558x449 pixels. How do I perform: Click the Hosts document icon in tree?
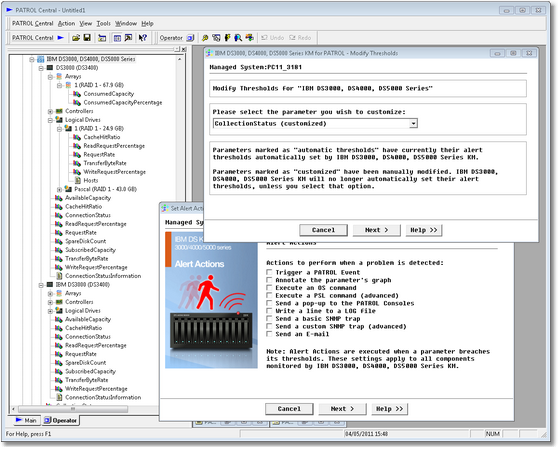77,180
